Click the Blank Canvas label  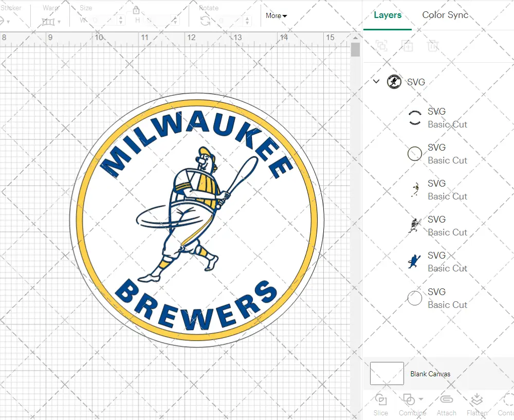point(430,374)
